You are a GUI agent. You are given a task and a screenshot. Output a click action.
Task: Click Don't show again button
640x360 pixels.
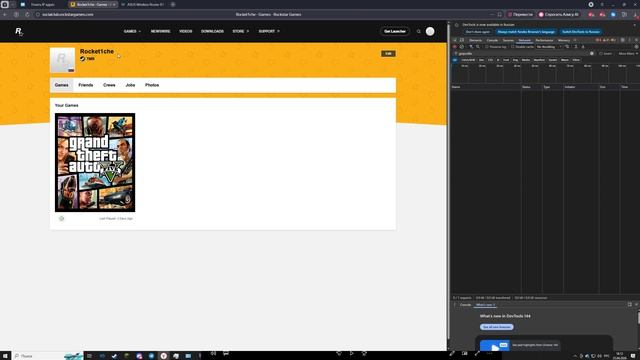[478, 32]
